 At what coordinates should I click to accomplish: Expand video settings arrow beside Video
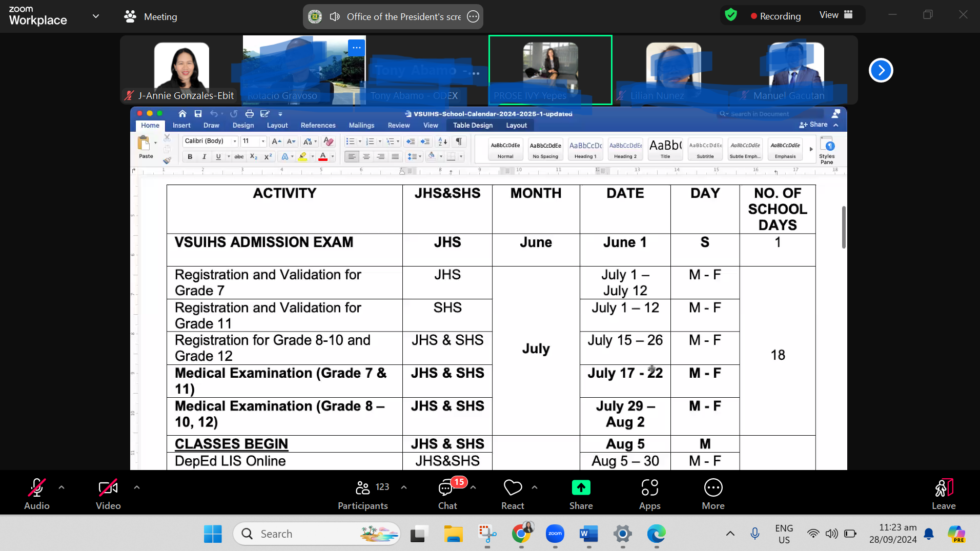click(x=137, y=487)
